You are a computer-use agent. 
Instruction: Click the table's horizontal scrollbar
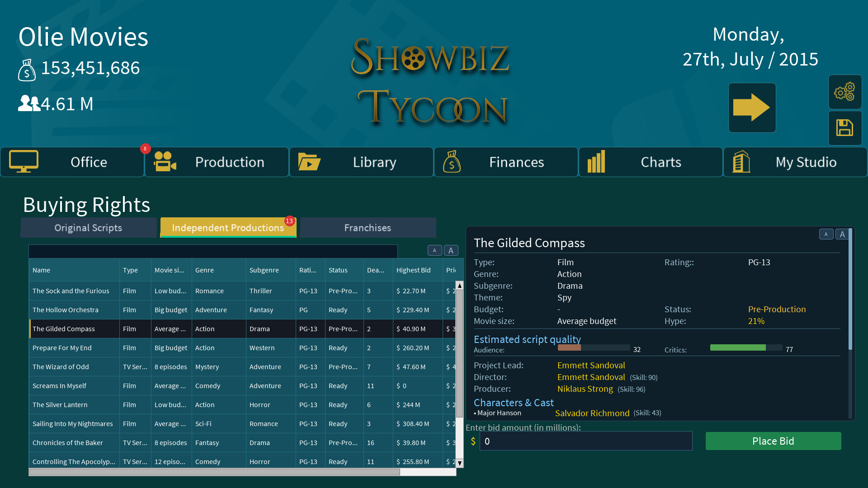pyautogui.click(x=215, y=472)
